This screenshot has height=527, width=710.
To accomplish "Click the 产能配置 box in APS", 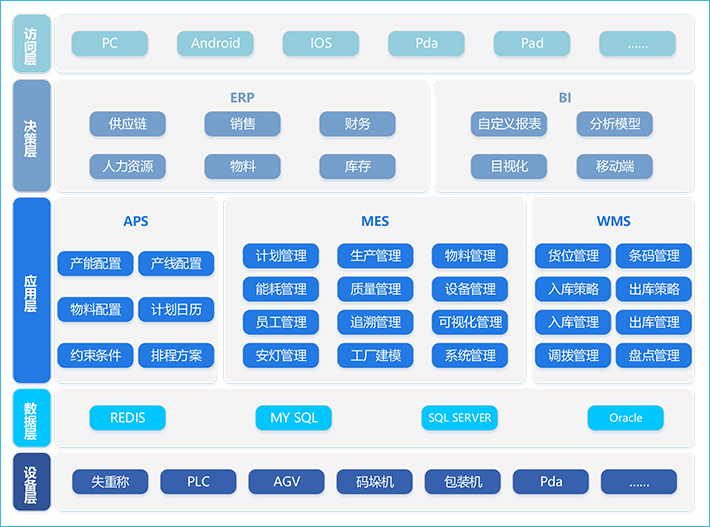I will [x=95, y=264].
